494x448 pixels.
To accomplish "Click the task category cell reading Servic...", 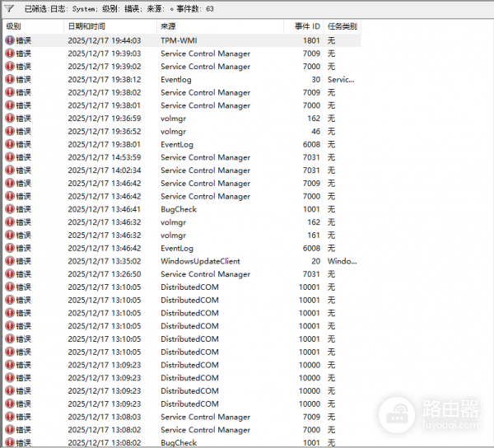I will pos(341,79).
